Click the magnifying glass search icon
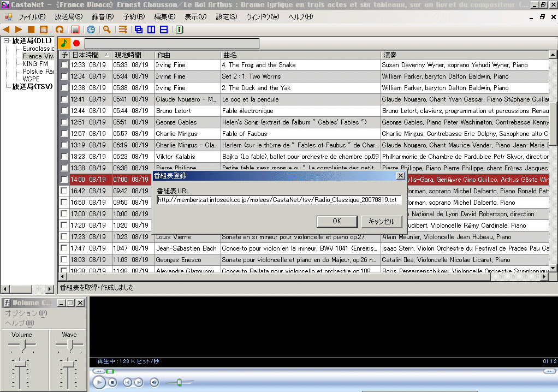This screenshot has height=392, width=558. (x=107, y=29)
